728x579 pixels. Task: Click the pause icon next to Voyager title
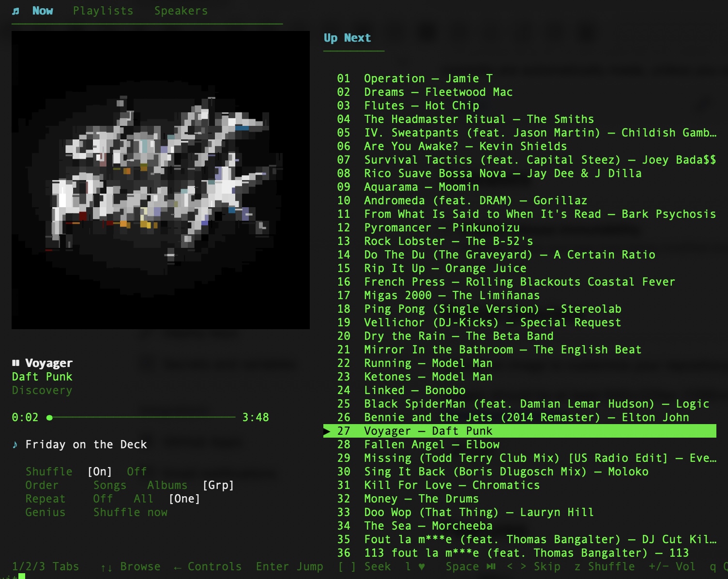(x=15, y=363)
